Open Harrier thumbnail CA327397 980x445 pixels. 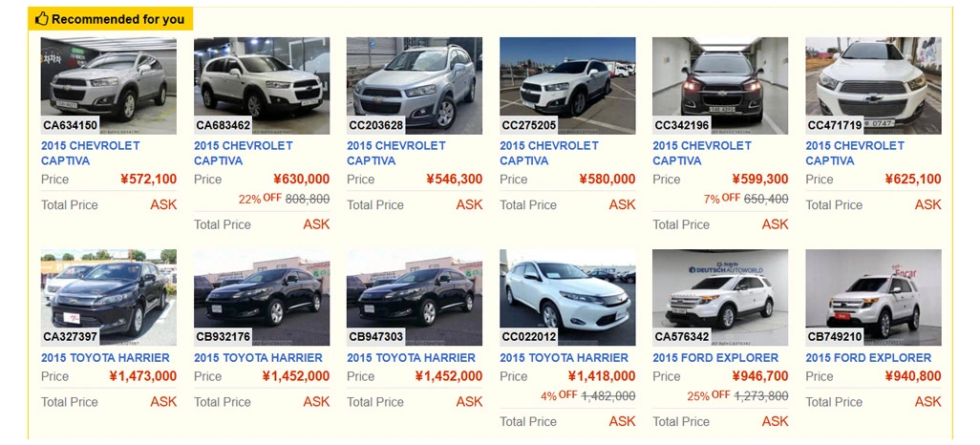pyautogui.click(x=108, y=296)
